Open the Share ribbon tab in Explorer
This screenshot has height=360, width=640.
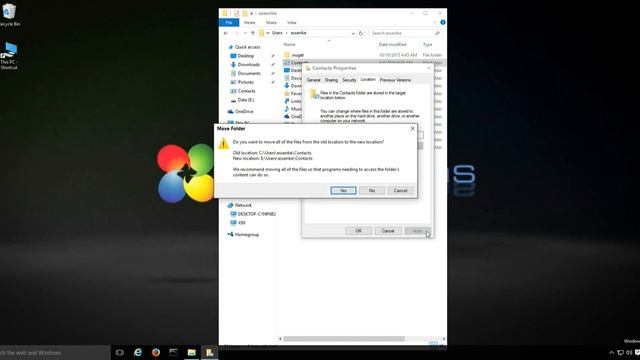pyautogui.click(x=271, y=22)
